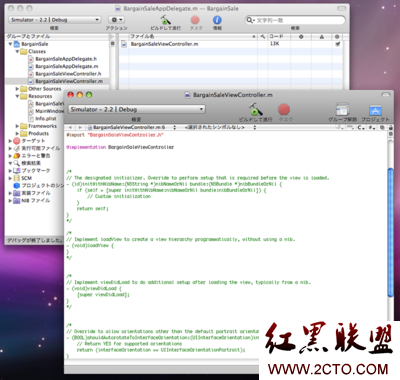Click the NIB Files smart group icon
The width and height of the screenshot is (400, 380).
[17, 200]
